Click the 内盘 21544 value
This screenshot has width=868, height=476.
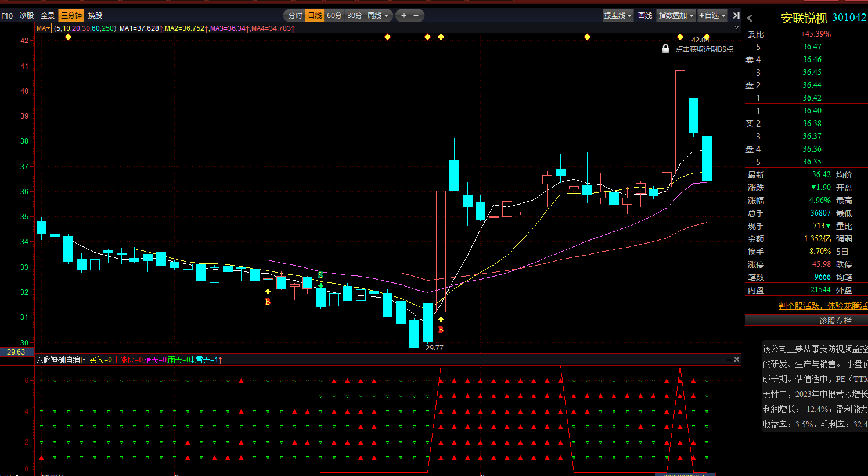click(820, 290)
